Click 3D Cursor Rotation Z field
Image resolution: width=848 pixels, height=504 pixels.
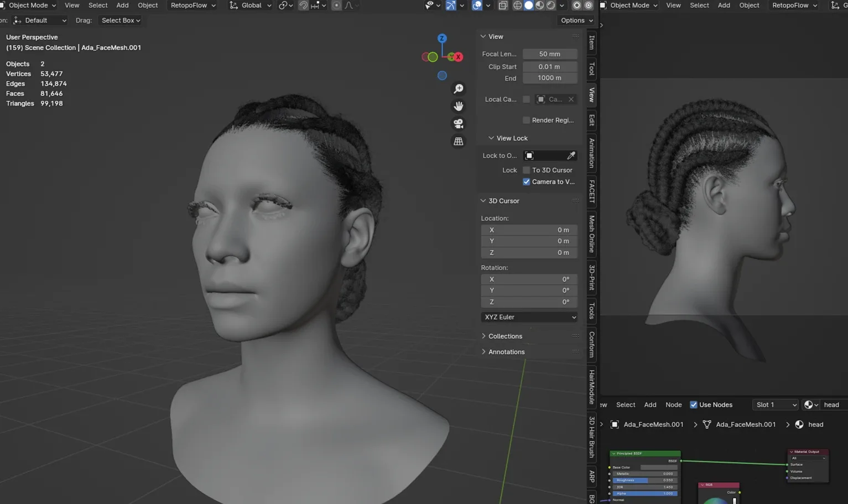[529, 302]
